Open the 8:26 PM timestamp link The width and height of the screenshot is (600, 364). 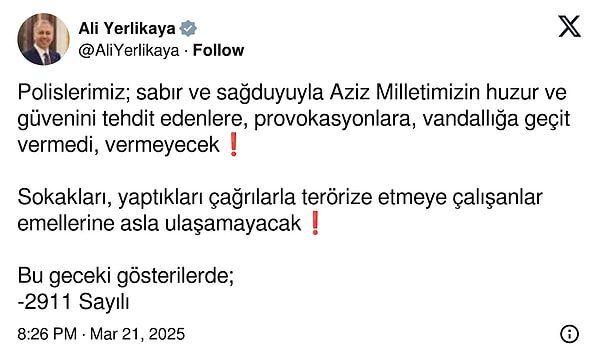(47, 334)
